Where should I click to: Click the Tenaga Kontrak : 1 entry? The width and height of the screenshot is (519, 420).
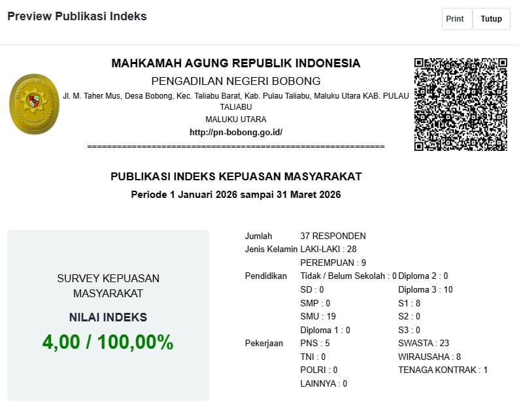[443, 370]
